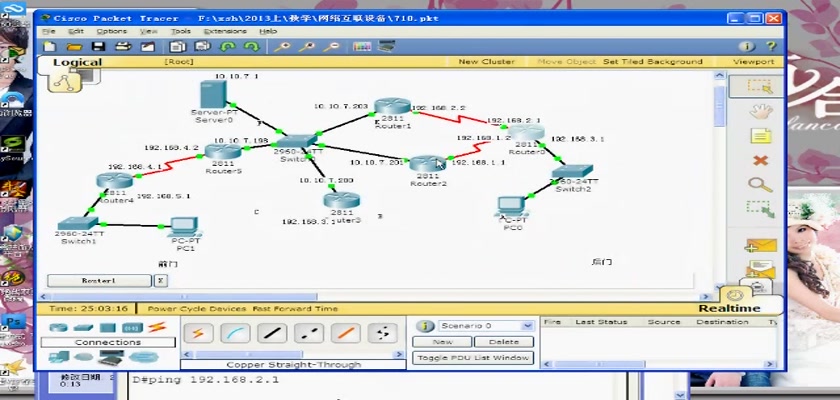Click the Add Simple PDU envelope icon
This screenshot has width=840, height=400.
click(760, 246)
